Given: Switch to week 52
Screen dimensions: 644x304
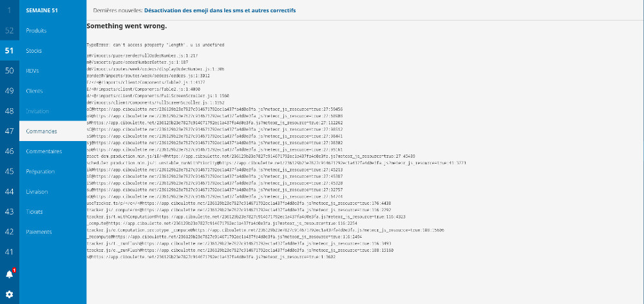Looking at the screenshot, I should pos(9,30).
